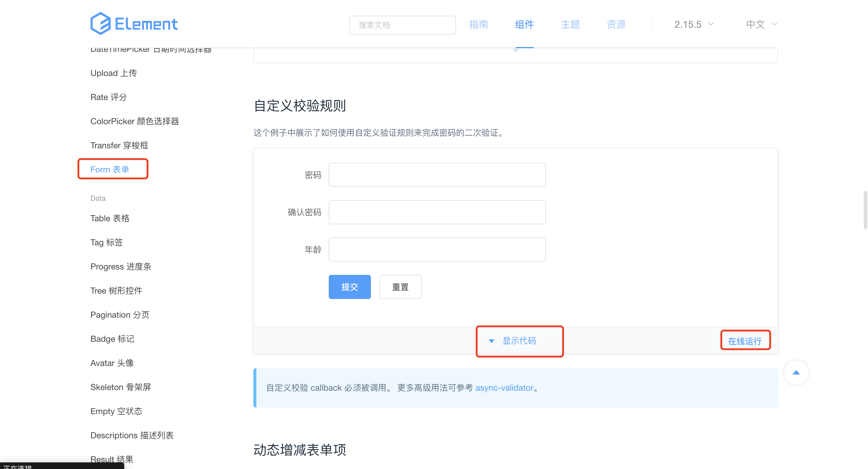Click the 在线运行 link
The width and height of the screenshot is (868, 469).
(x=745, y=341)
